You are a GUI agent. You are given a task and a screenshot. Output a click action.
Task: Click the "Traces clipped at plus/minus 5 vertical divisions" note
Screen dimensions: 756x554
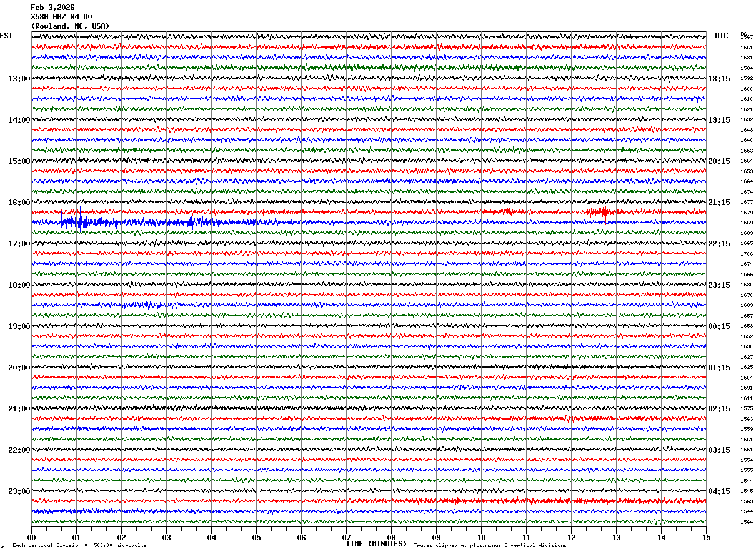pyautogui.click(x=490, y=546)
